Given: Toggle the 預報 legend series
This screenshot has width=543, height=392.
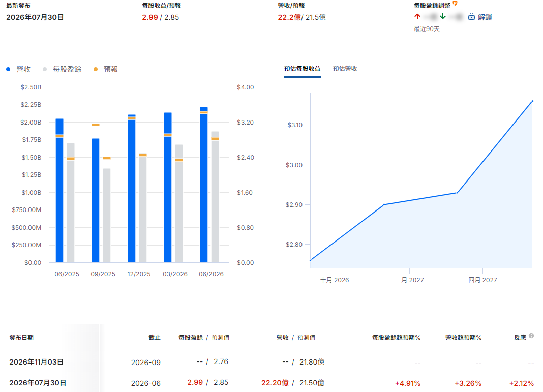Looking at the screenshot, I should point(106,69).
